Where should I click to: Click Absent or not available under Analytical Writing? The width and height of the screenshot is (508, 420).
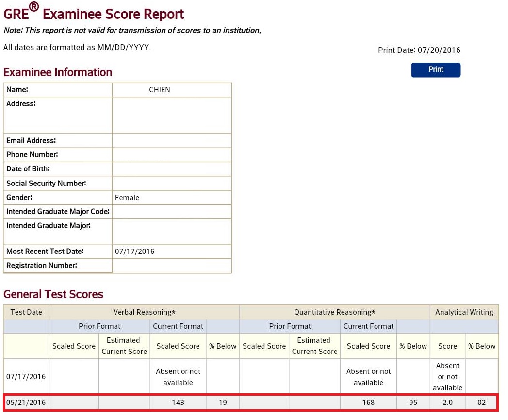pyautogui.click(x=447, y=377)
